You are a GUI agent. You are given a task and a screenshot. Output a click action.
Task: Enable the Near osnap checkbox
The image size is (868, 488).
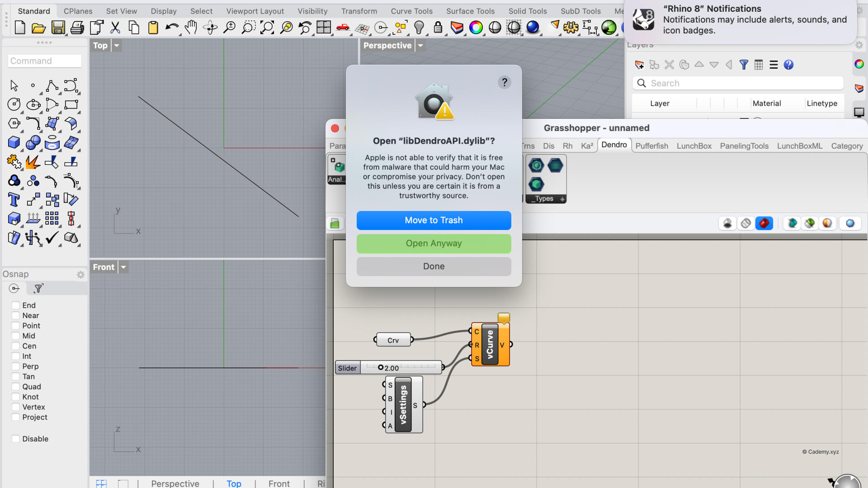(x=15, y=315)
